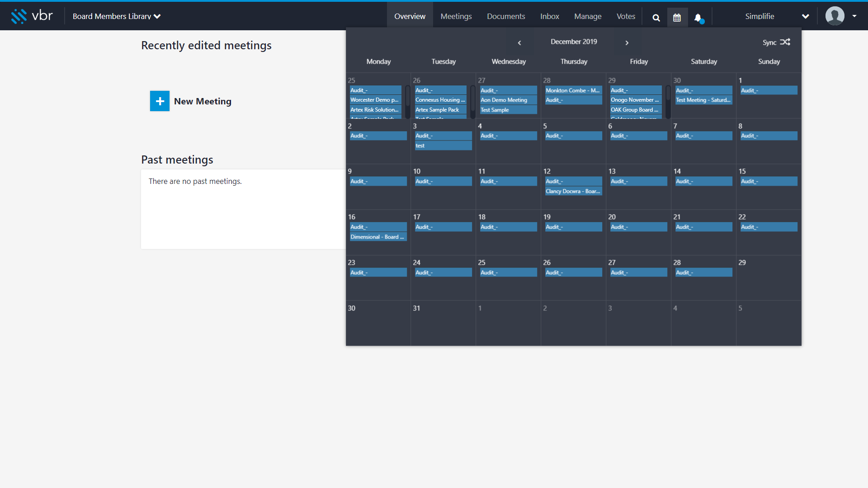Click the notifications bell icon
This screenshot has height=488, width=868.
[698, 16]
